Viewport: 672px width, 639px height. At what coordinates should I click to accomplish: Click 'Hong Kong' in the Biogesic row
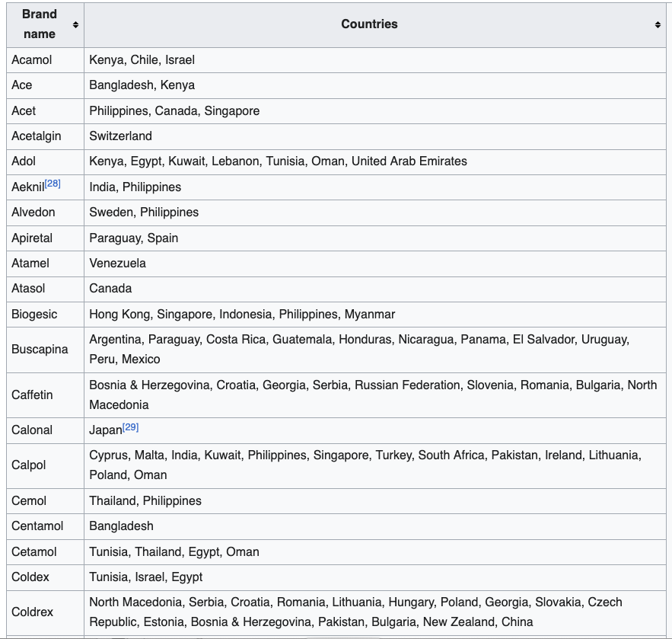[119, 315]
